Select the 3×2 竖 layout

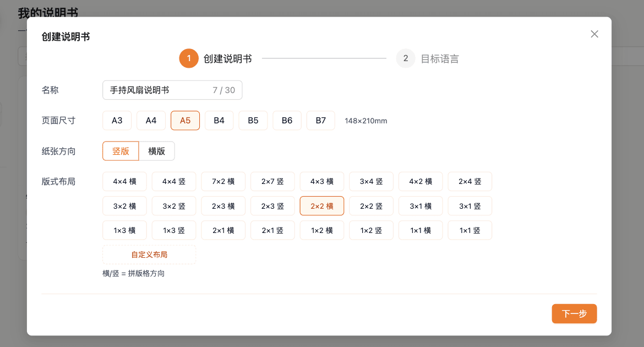pyautogui.click(x=174, y=206)
